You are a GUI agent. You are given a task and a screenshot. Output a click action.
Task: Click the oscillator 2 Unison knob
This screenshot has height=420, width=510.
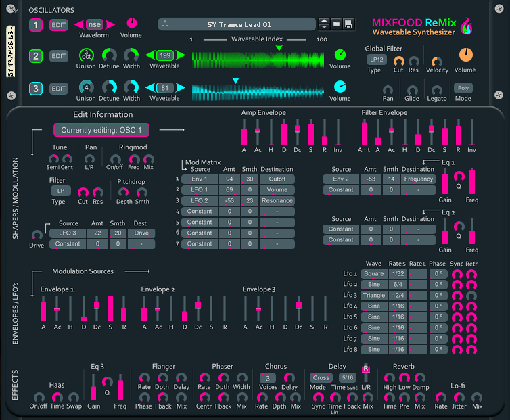(x=86, y=55)
